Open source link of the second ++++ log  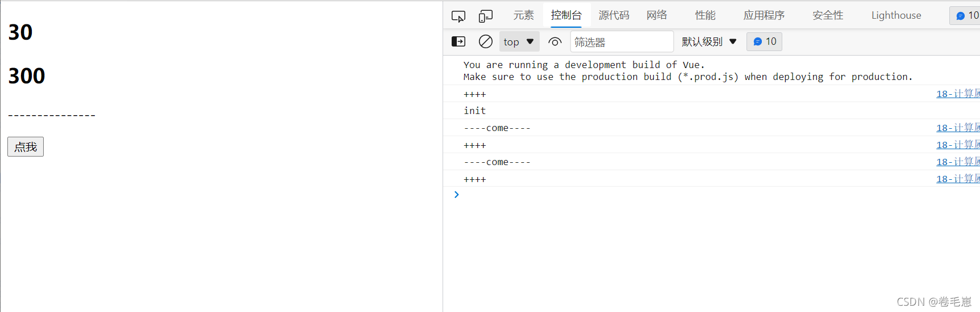[958, 145]
